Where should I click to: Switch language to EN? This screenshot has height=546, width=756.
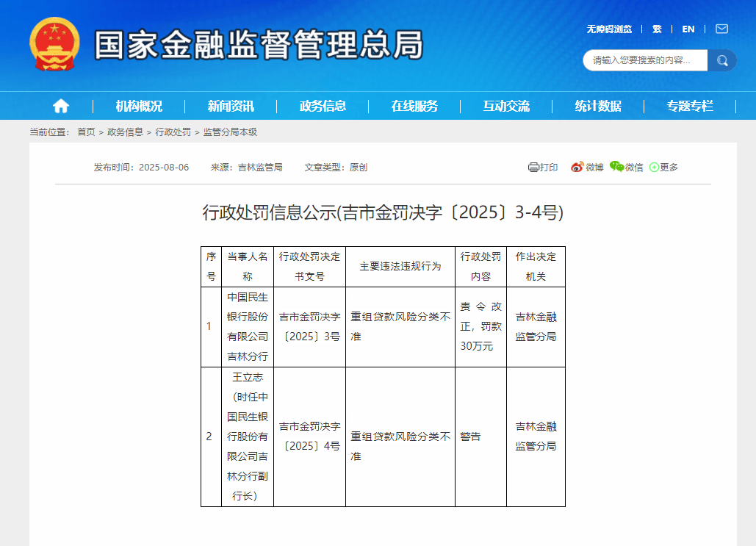tap(688, 29)
